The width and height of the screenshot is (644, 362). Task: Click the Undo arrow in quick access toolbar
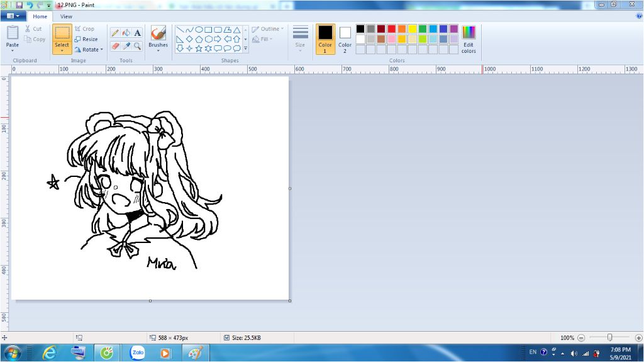point(30,5)
